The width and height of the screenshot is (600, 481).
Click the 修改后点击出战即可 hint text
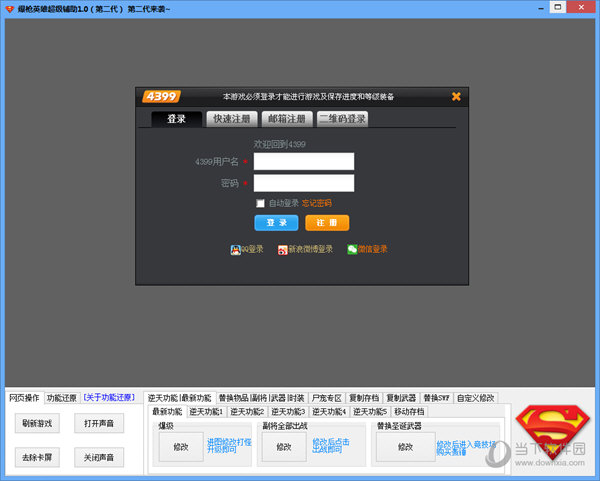331,445
